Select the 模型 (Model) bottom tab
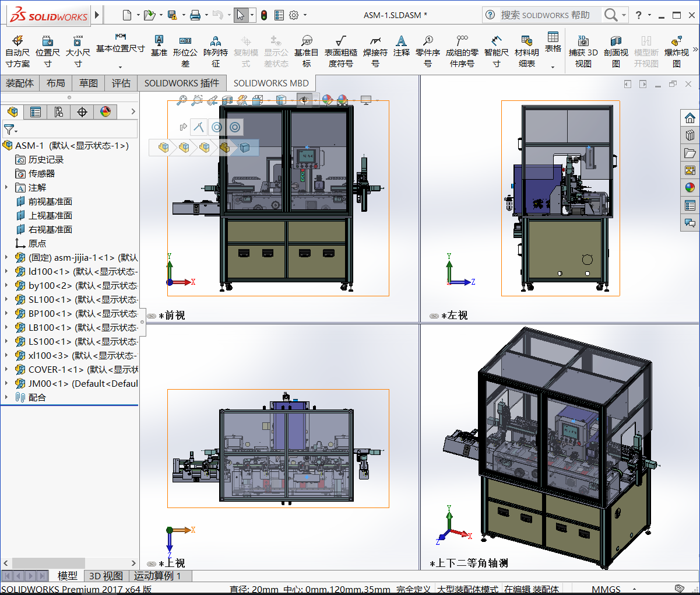 click(68, 576)
